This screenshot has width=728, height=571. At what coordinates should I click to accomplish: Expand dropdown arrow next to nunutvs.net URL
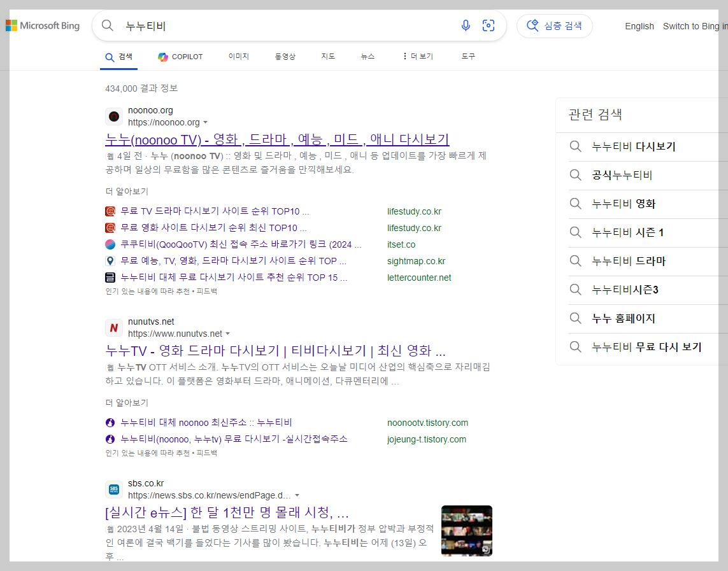pos(227,334)
